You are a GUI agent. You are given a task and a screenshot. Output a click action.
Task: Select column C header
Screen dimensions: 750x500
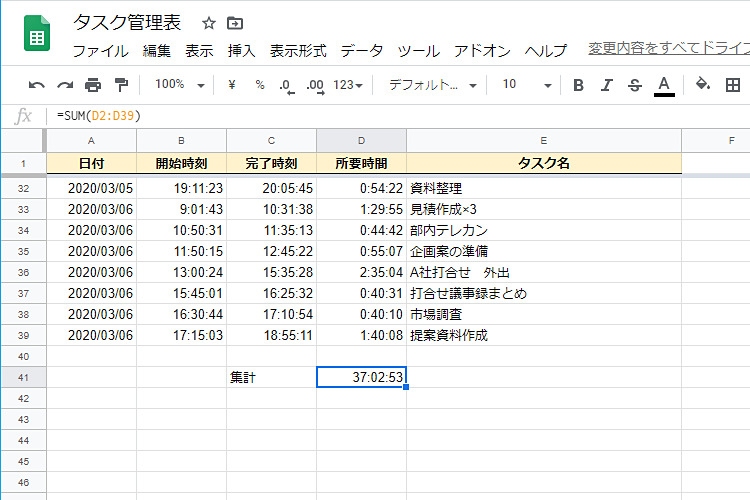[x=271, y=141]
